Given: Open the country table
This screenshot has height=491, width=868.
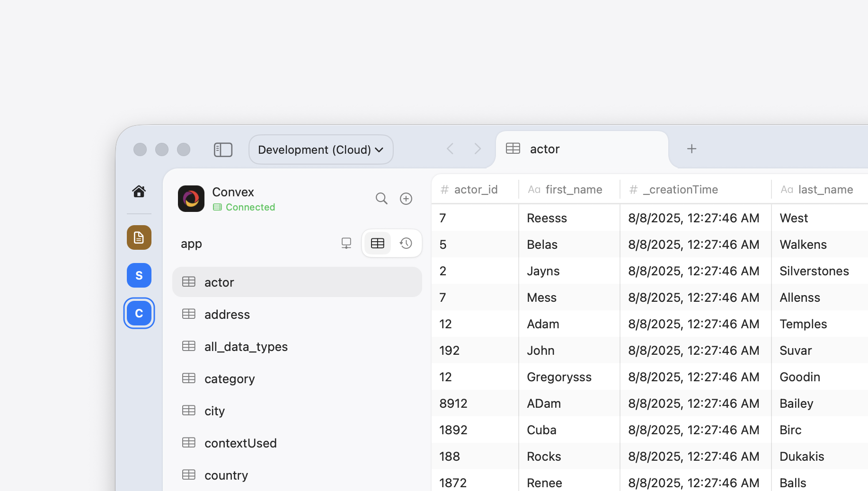Looking at the screenshot, I should click(x=297, y=475).
